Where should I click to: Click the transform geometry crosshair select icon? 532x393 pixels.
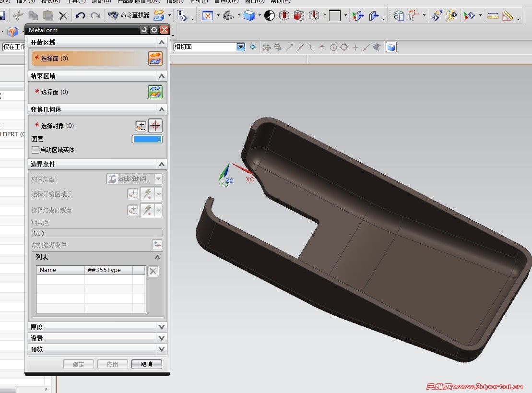(155, 126)
